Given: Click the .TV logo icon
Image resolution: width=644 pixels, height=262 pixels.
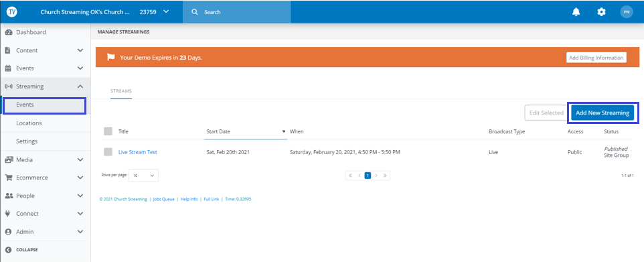Looking at the screenshot, I should [11, 12].
